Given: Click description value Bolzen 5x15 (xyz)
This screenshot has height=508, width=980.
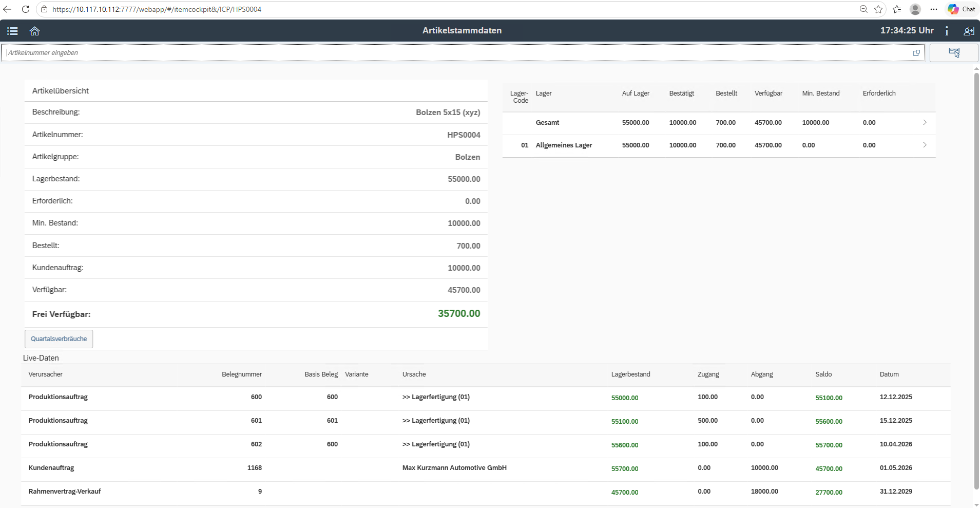Looking at the screenshot, I should point(448,112).
